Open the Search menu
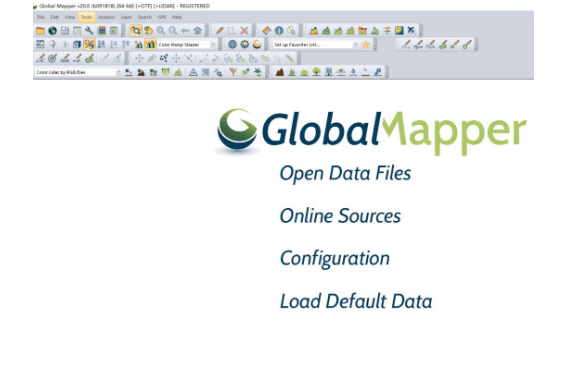 (145, 17)
